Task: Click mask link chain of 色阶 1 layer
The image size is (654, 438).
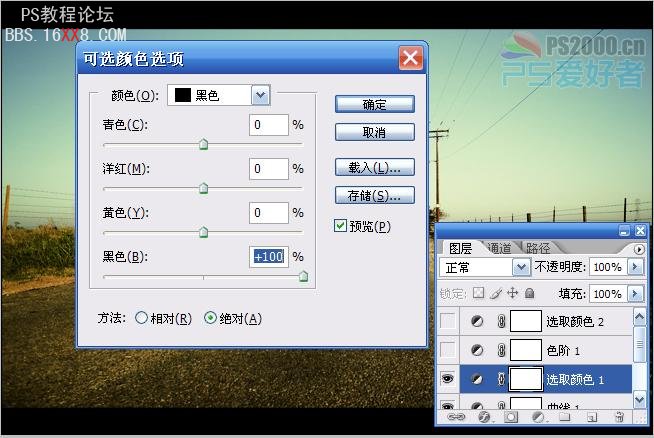Action: pos(501,350)
